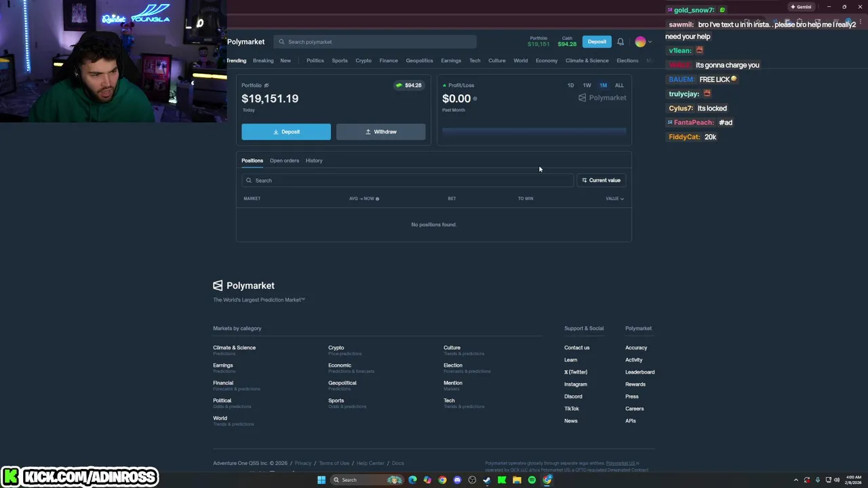
Task: Open Geopolitical footer link
Action: coord(342,383)
